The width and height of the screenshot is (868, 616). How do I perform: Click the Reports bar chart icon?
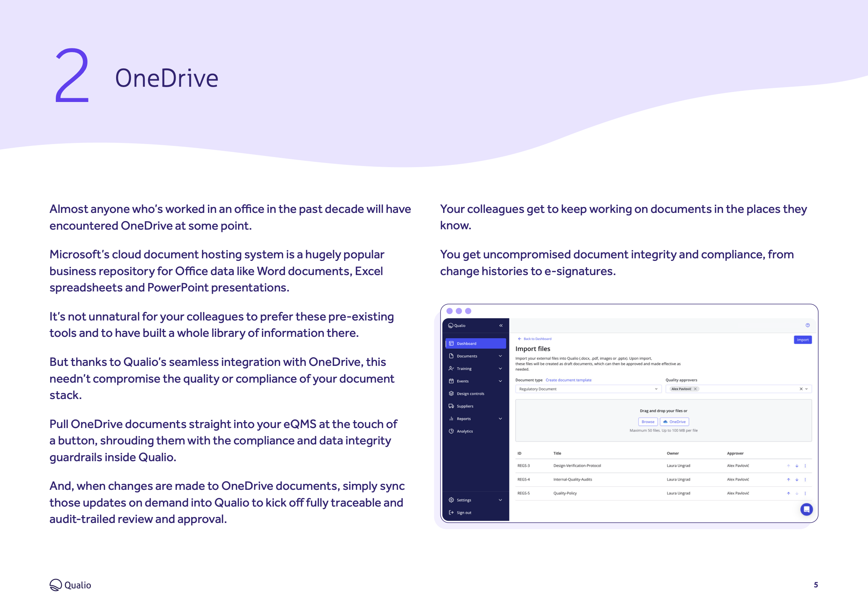[451, 418]
